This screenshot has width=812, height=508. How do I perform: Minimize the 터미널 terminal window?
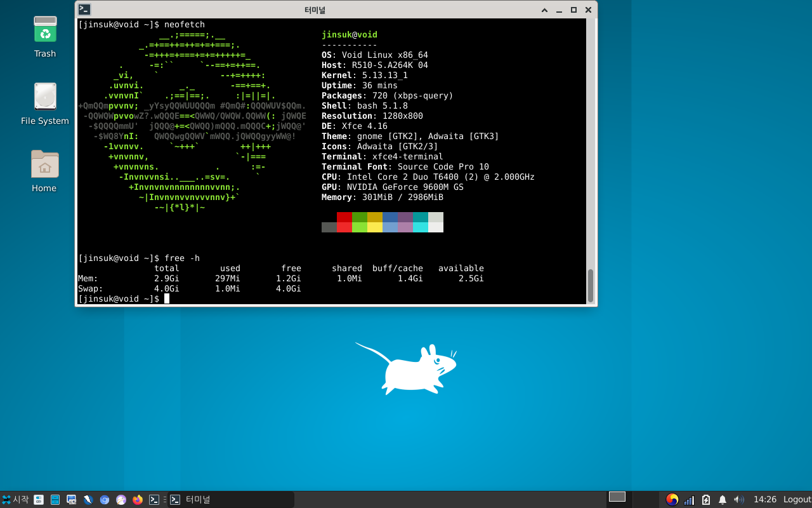[559, 10]
